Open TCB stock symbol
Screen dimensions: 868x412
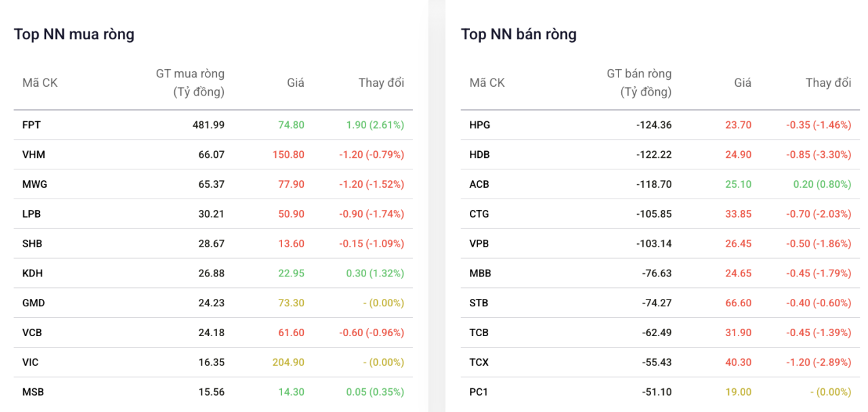(x=479, y=333)
